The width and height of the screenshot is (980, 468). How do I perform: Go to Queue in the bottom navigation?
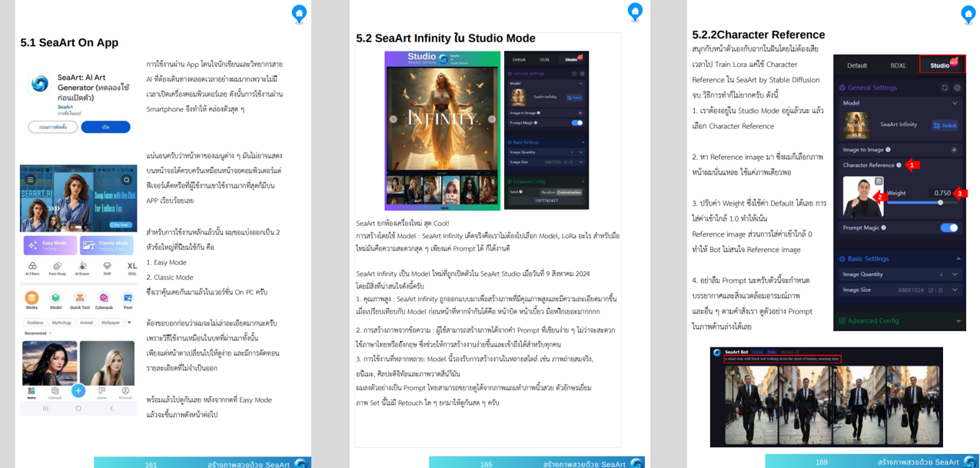click(x=101, y=393)
